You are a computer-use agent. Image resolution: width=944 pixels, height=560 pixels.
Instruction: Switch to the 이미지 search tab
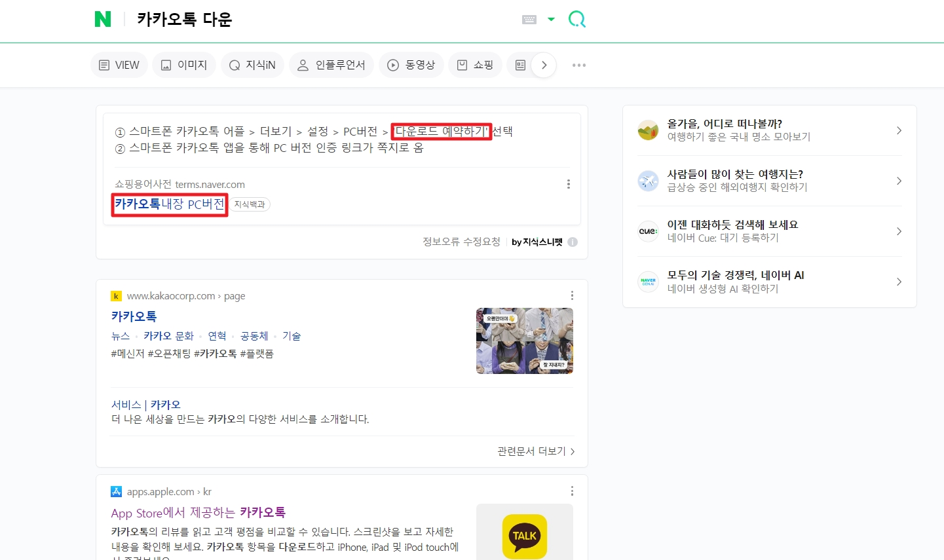coord(184,65)
